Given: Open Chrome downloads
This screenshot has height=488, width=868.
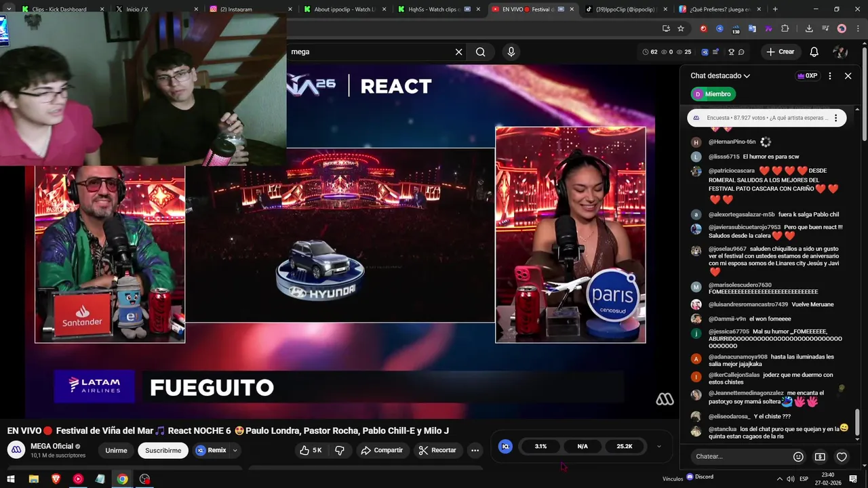Looking at the screenshot, I should click(809, 28).
